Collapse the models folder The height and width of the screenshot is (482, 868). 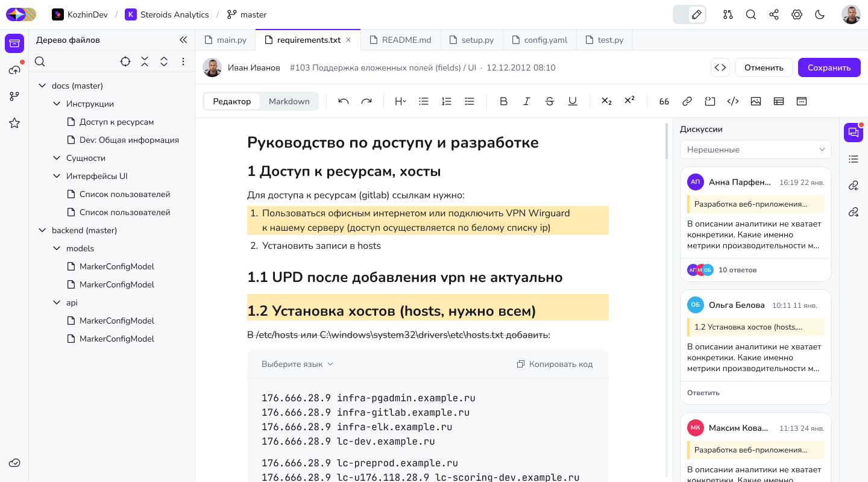click(57, 248)
